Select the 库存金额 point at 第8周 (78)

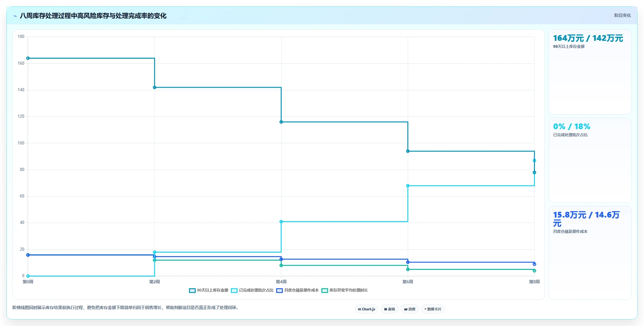click(x=534, y=173)
